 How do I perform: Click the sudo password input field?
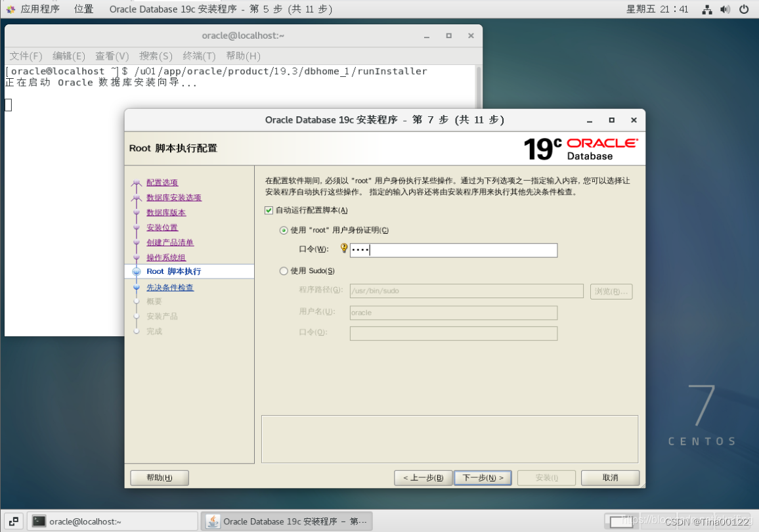click(x=454, y=334)
